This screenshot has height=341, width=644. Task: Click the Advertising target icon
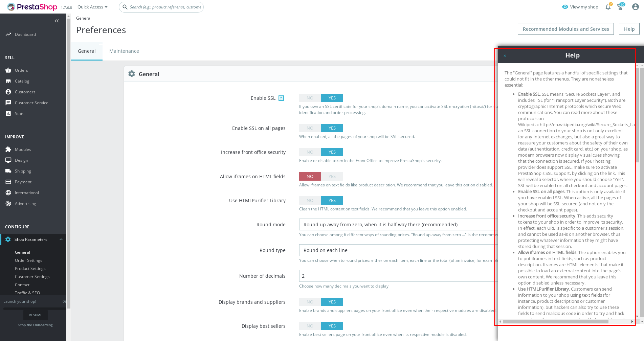pyautogui.click(x=8, y=204)
